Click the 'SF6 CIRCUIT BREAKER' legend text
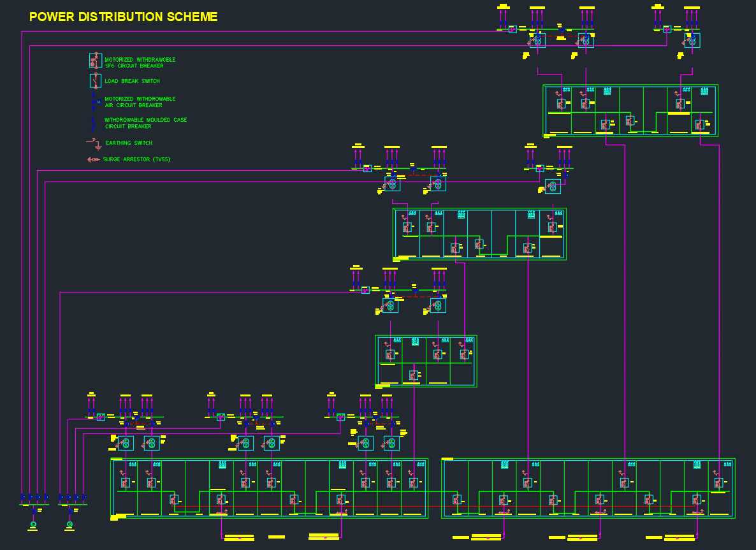The width and height of the screenshot is (756, 550). tap(134, 66)
